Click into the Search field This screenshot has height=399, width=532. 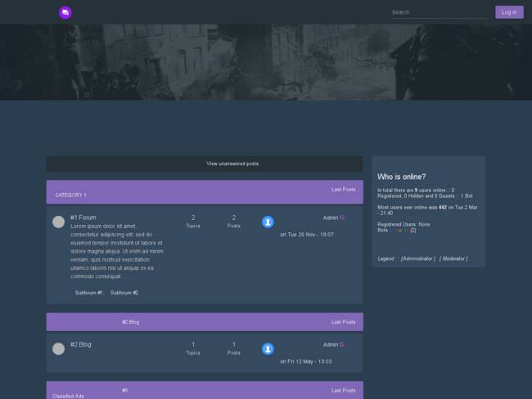[x=438, y=12]
